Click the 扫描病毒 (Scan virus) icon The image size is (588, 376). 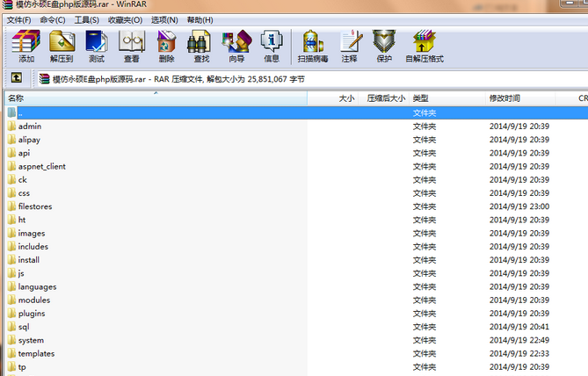313,46
